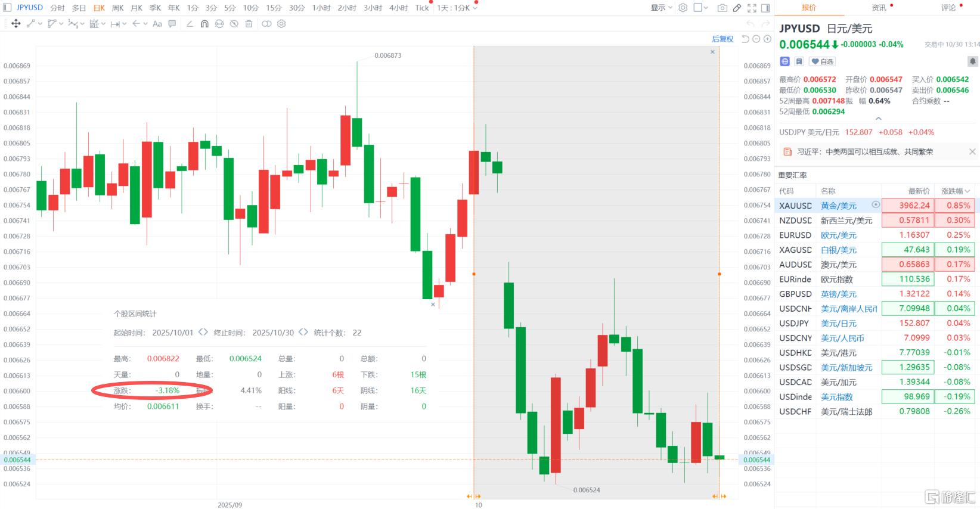Zoom out chart with minus icon

(x=756, y=39)
